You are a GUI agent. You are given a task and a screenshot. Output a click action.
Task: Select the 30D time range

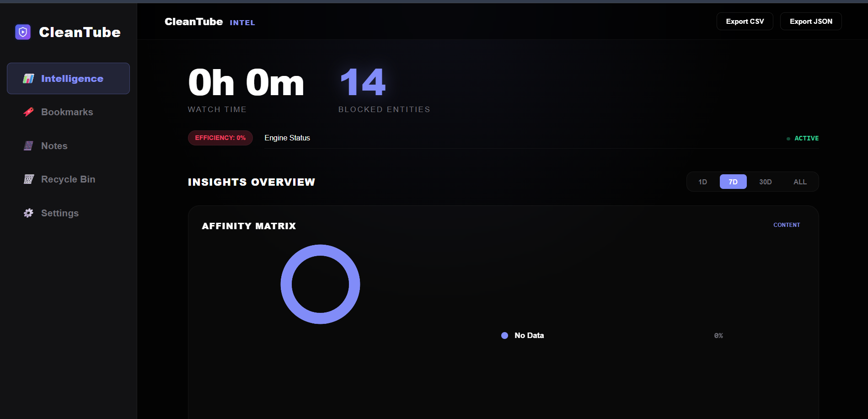tap(765, 182)
